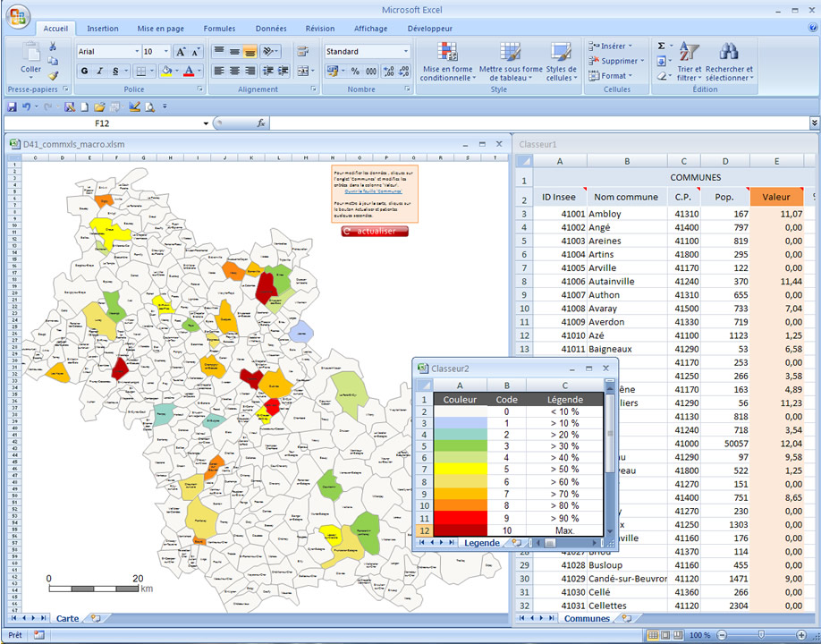Click the red actualiser button

tap(375, 231)
